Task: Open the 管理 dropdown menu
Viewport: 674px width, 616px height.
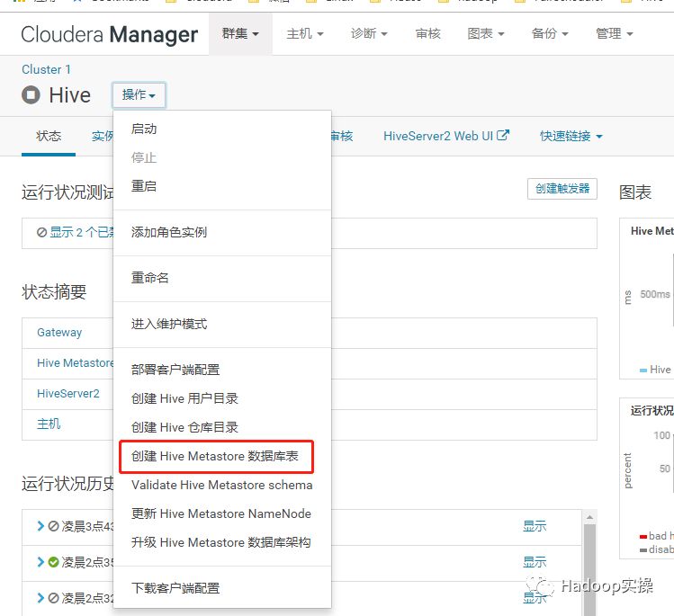Action: 615,33
